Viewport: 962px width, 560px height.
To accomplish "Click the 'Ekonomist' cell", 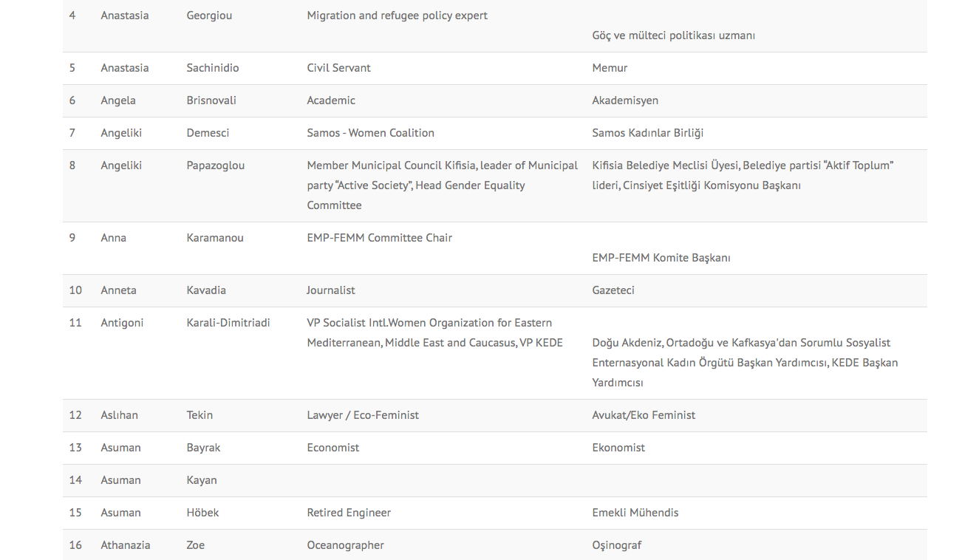I will [618, 448].
